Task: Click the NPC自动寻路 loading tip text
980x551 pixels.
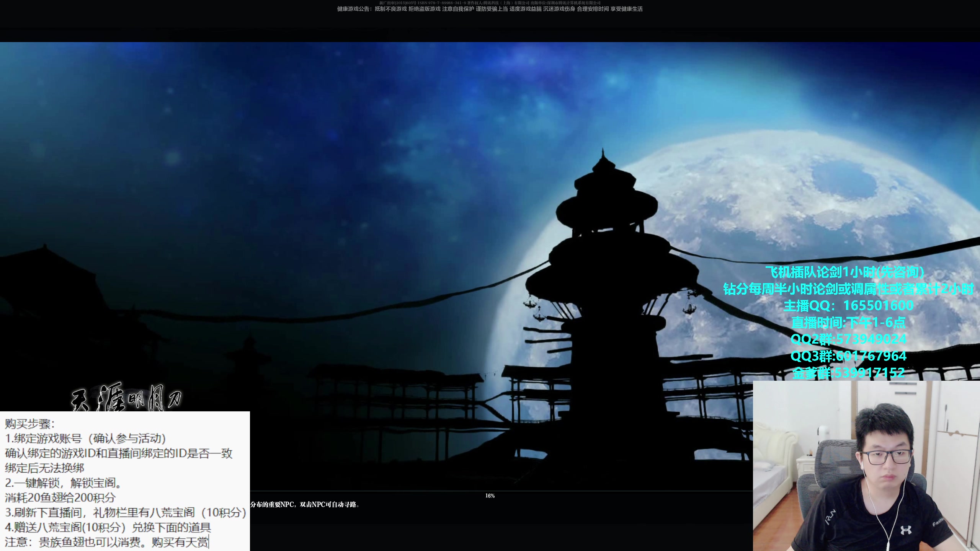Action: pos(305,504)
